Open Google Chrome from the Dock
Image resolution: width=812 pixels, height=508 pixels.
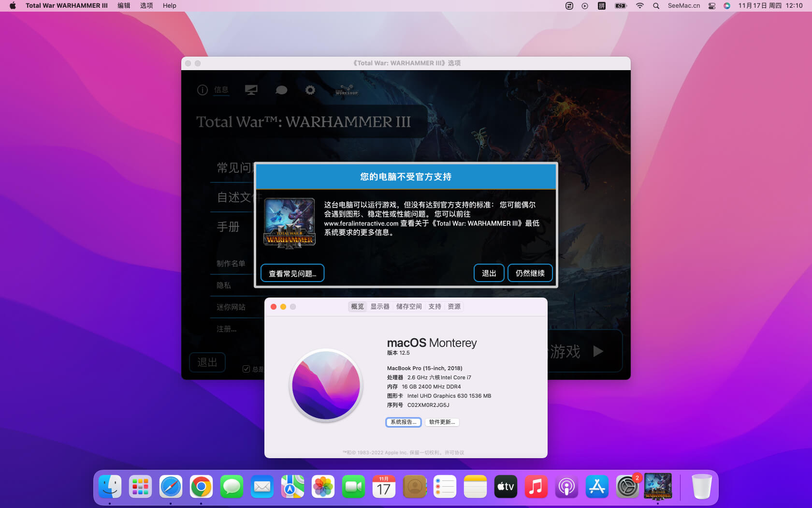201,487
